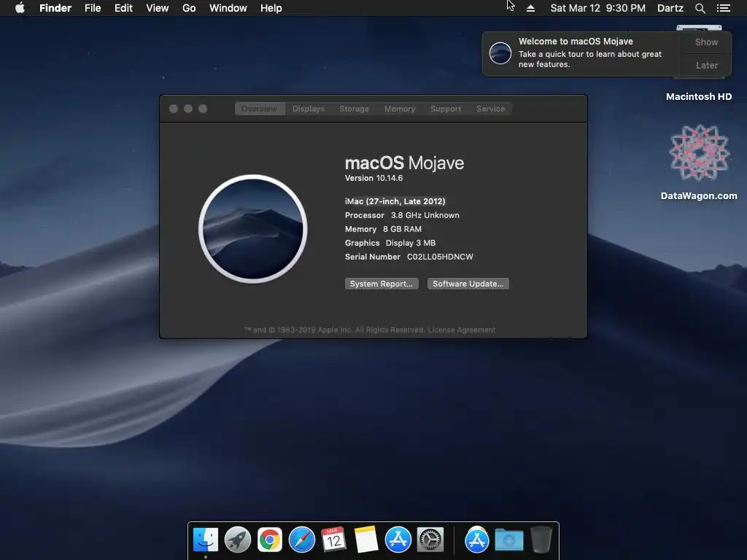The image size is (747, 560).
Task: Open the Go menu
Action: 189,8
